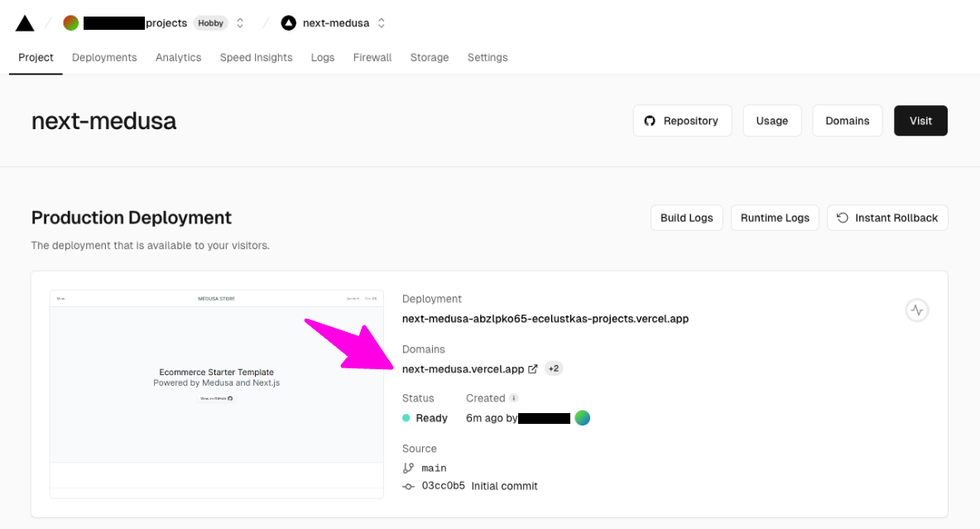Open Build Logs

[687, 218]
